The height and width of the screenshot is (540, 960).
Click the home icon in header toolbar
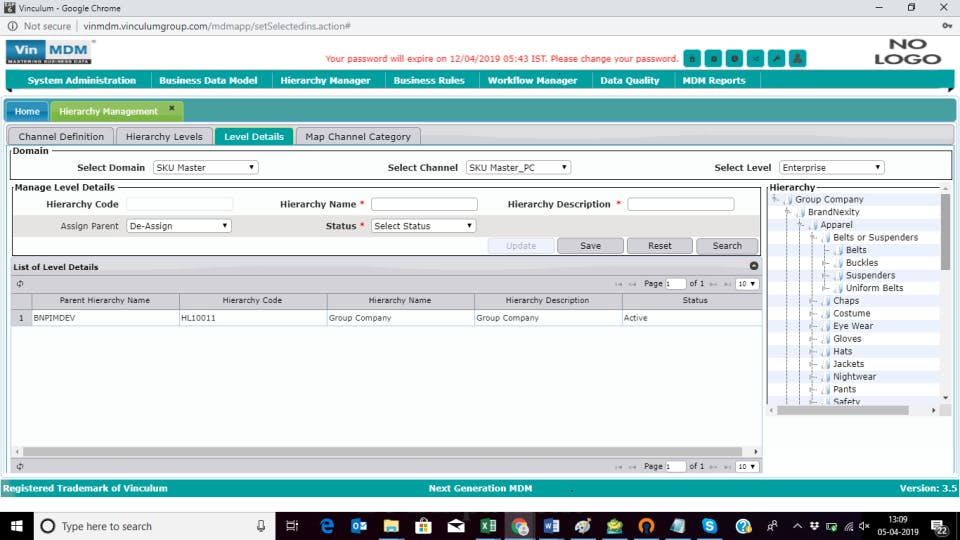692,59
